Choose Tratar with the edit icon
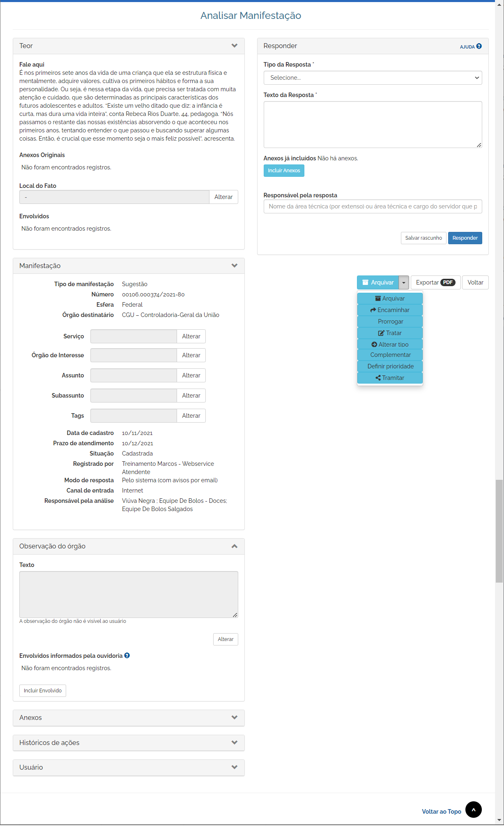Image resolution: width=504 pixels, height=826 pixels. 390,333
